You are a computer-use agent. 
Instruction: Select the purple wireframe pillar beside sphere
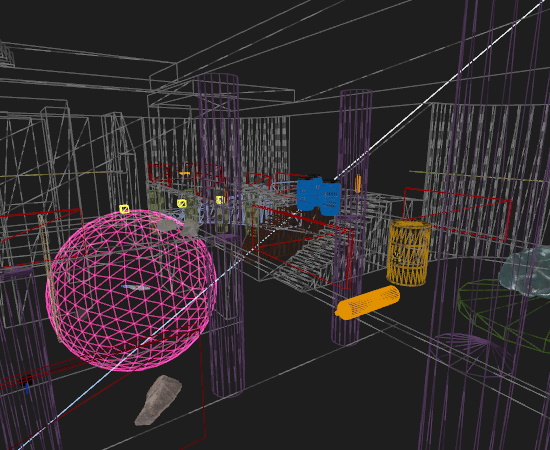click(222, 235)
